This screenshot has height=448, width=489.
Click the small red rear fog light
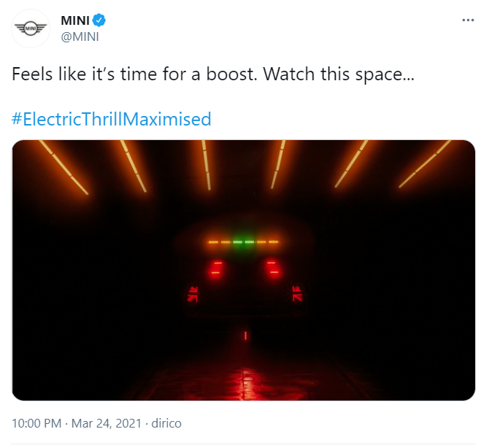[x=246, y=336]
